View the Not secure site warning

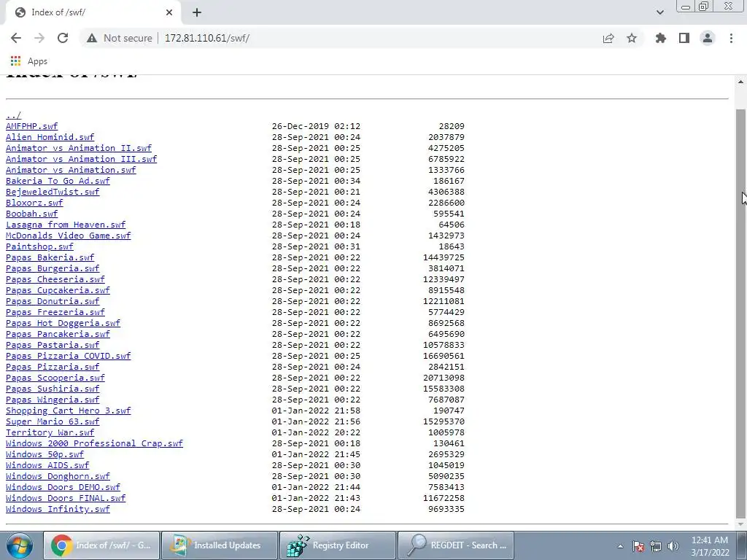(119, 38)
